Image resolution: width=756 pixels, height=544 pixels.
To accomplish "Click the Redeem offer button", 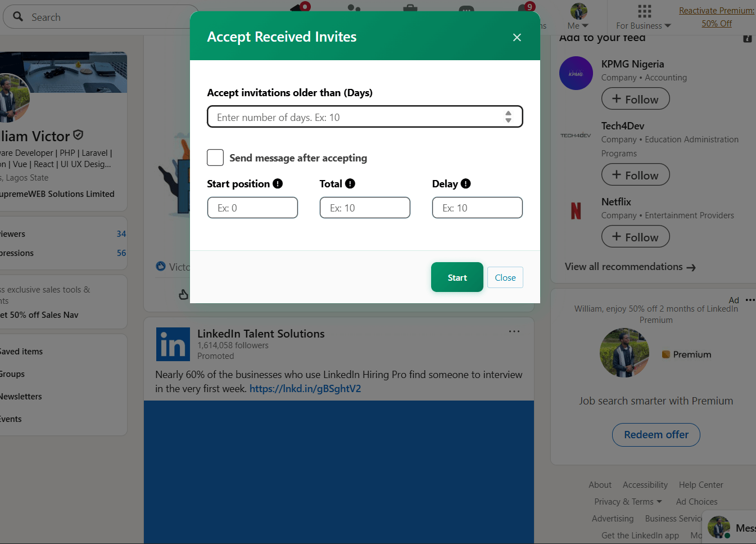I will coord(656,435).
